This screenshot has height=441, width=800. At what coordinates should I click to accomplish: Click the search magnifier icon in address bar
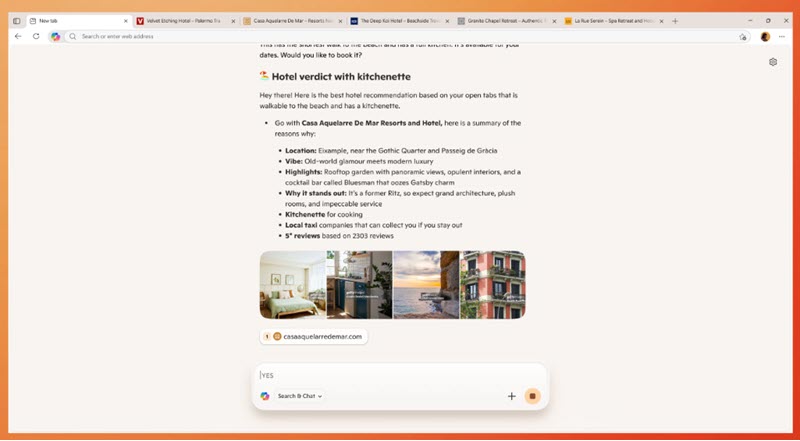(73, 36)
